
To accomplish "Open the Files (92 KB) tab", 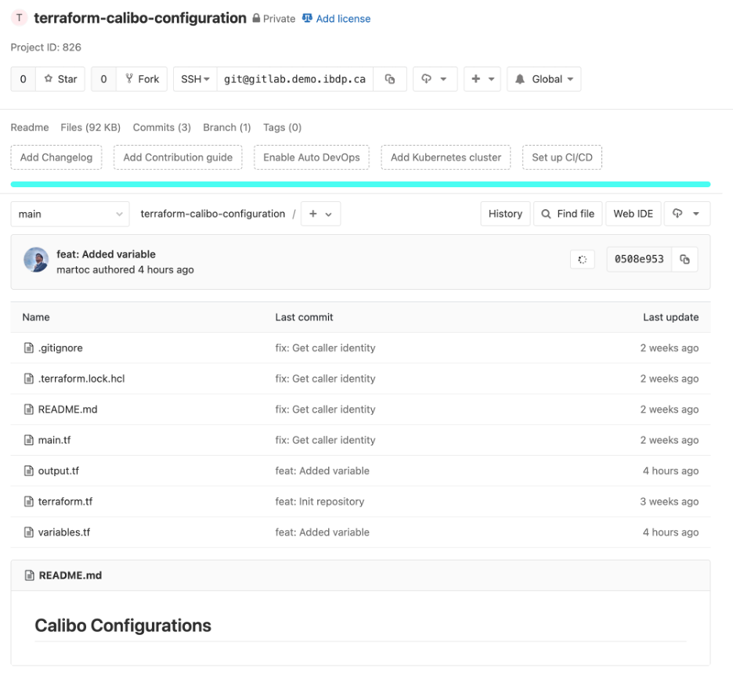I will [x=90, y=128].
